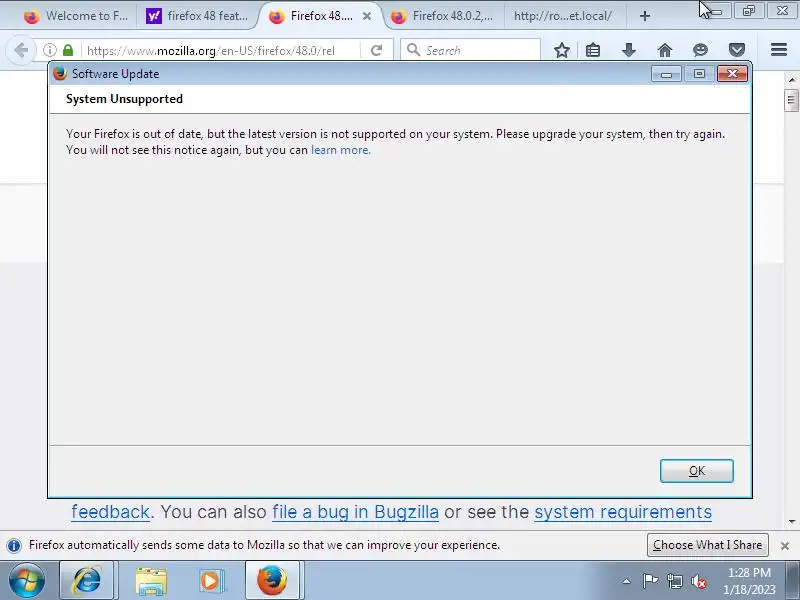Switch to the firefox 48 feat... Yahoo tab

pyautogui.click(x=197, y=16)
